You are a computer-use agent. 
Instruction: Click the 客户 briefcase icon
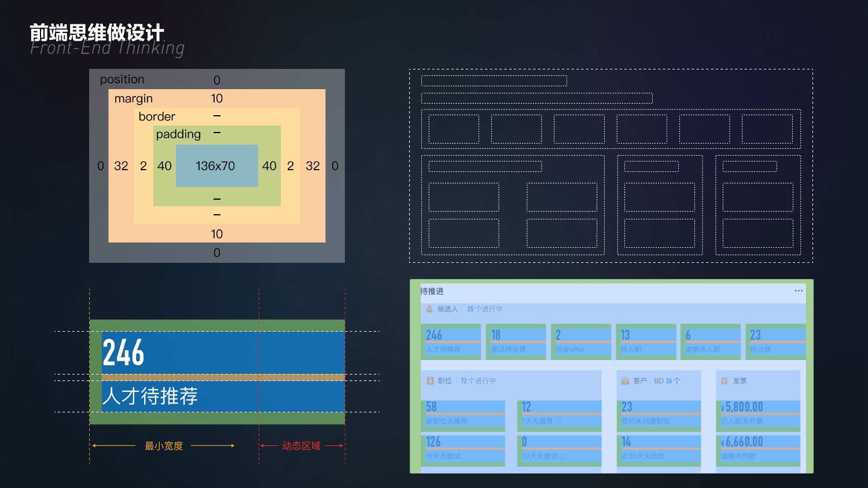click(x=625, y=381)
